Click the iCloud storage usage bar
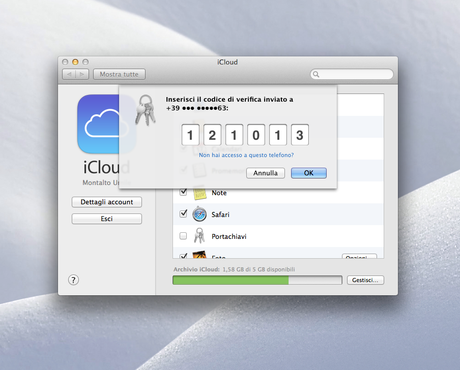The width and height of the screenshot is (460, 370). pos(257,280)
